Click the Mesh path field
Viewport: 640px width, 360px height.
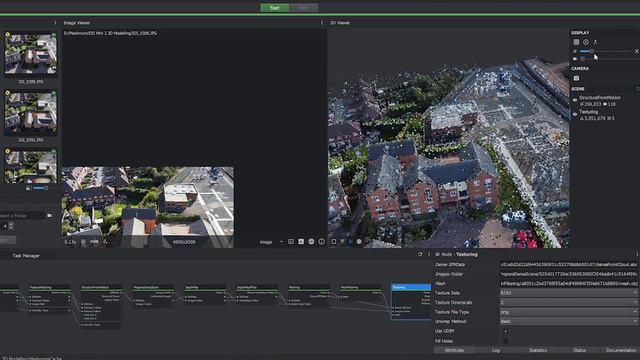(x=569, y=283)
